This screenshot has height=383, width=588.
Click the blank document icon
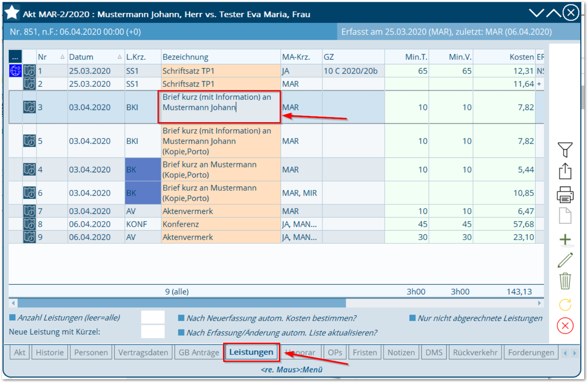click(565, 216)
